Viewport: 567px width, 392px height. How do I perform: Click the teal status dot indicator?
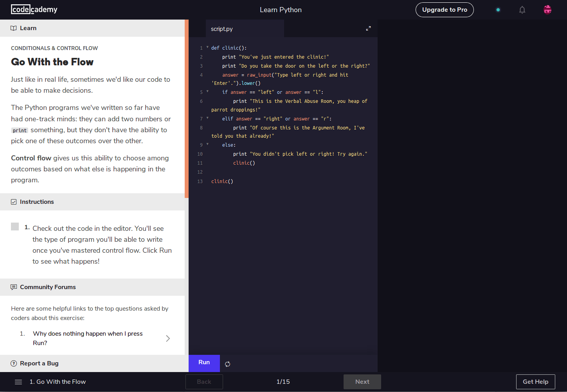(498, 10)
